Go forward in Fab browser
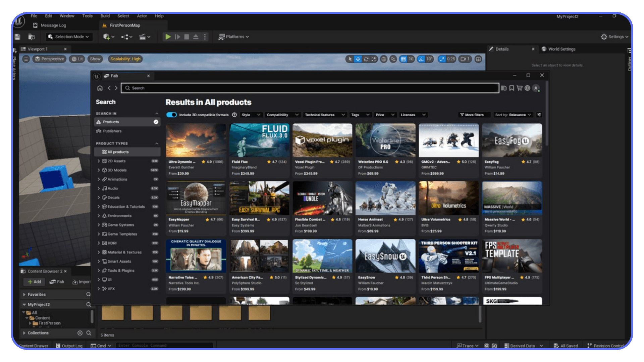Viewport: 644px width, 362px height. click(116, 88)
